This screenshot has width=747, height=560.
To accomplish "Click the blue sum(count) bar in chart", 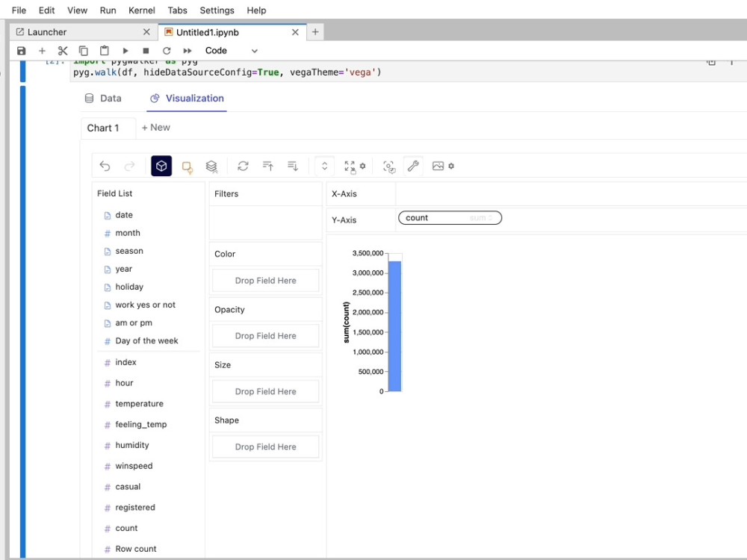I will pos(395,326).
